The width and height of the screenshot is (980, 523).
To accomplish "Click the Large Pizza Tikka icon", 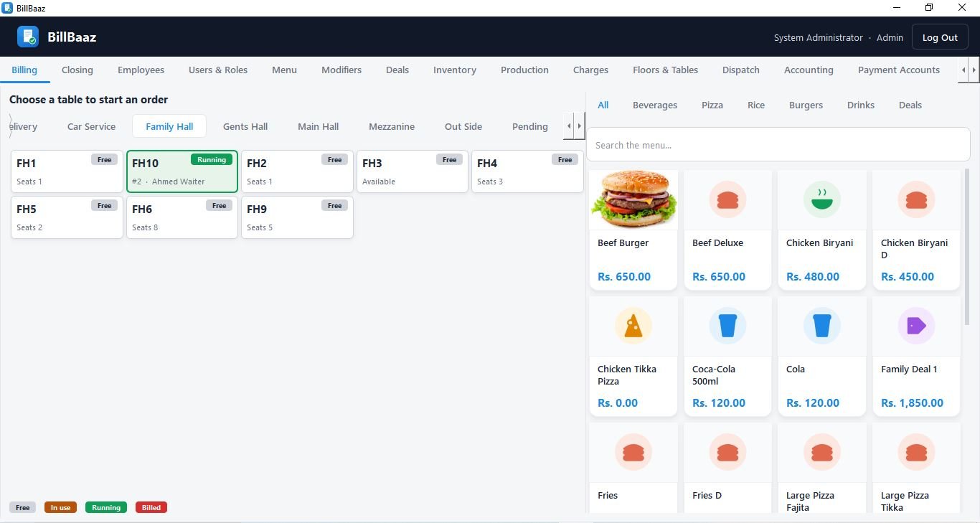I will click(916, 452).
